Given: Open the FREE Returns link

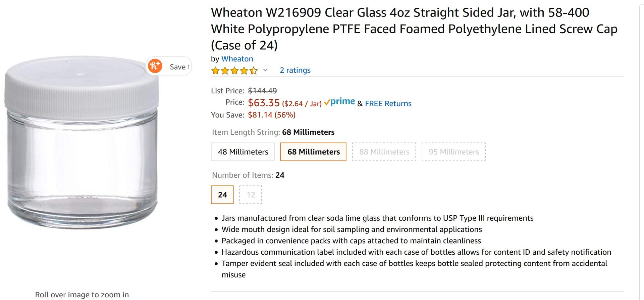Looking at the screenshot, I should click(x=388, y=103).
